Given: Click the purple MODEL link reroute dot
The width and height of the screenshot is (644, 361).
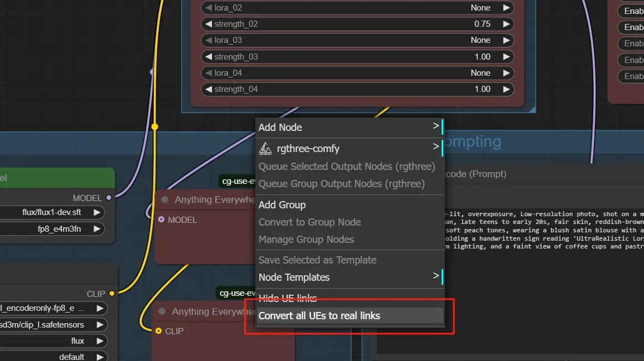Looking at the screenshot, I should (x=152, y=72).
